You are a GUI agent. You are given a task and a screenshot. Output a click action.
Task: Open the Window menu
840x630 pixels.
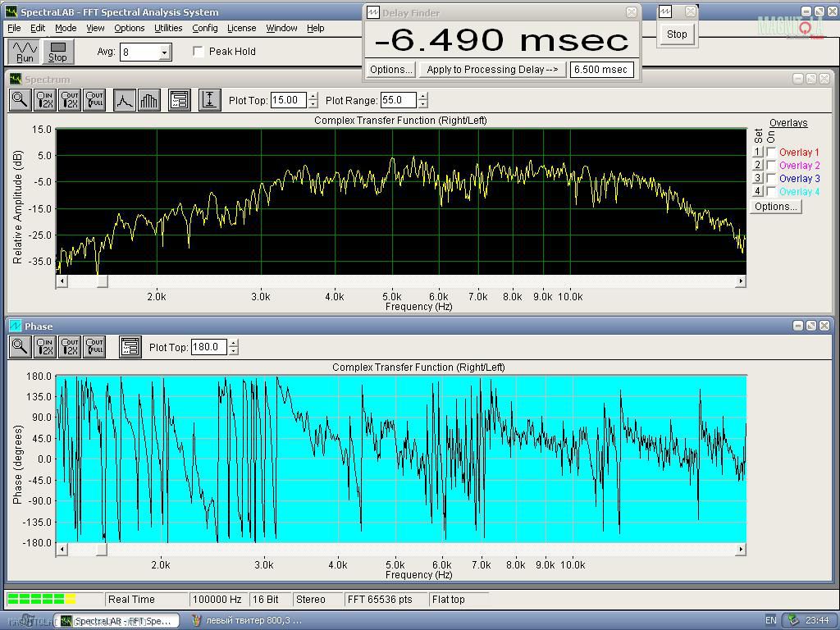coord(281,28)
